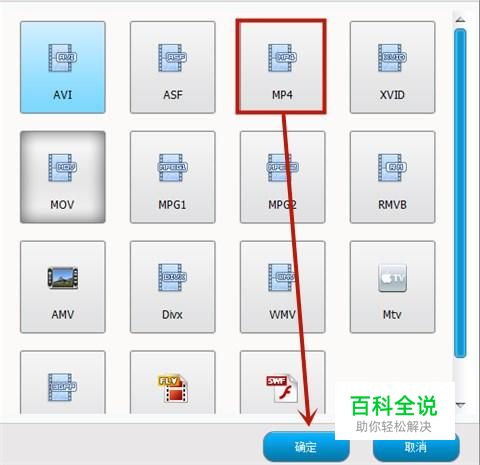Select the MP4 format tile
Viewport: 480px width, 465px height.
pyautogui.click(x=282, y=67)
